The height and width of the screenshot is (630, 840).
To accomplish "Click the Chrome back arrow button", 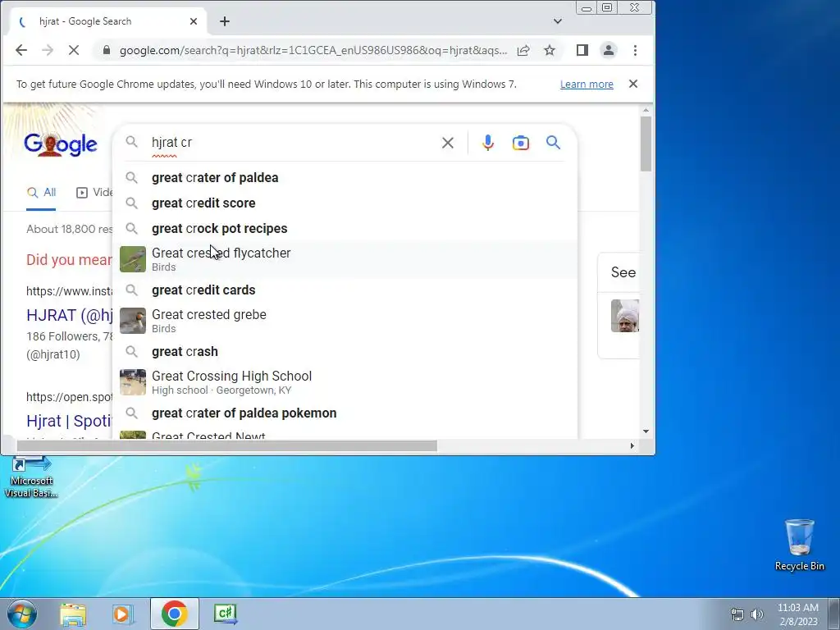I will click(21, 50).
